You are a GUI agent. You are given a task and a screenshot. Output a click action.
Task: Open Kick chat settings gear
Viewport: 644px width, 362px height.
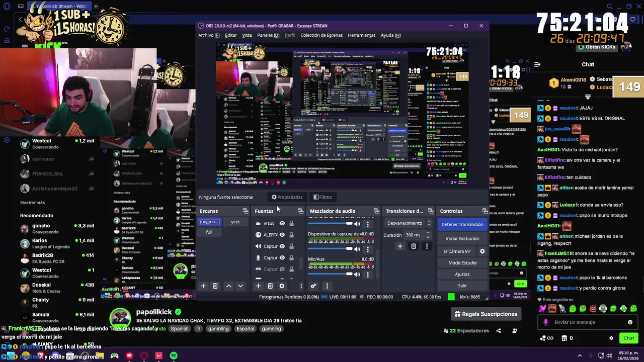[611, 338]
